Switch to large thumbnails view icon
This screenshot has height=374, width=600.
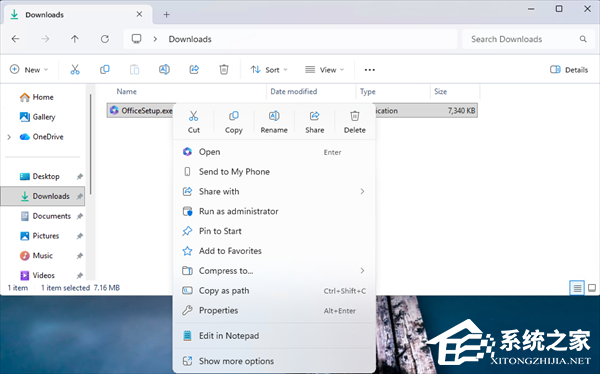[x=592, y=288]
